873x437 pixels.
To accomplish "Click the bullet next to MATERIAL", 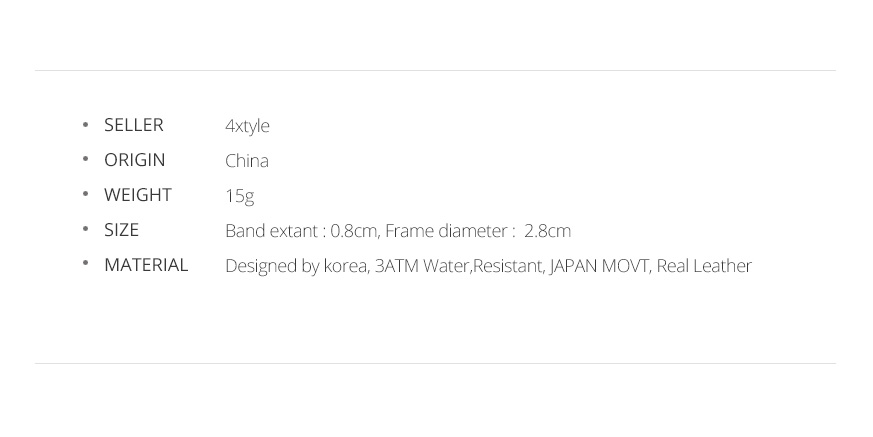I will tap(85, 264).
